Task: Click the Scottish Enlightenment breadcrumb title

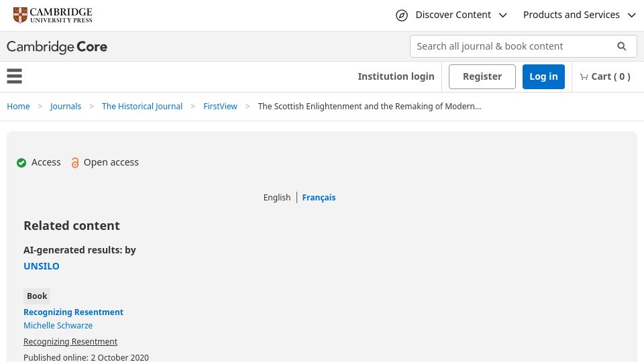Action: 369,107
